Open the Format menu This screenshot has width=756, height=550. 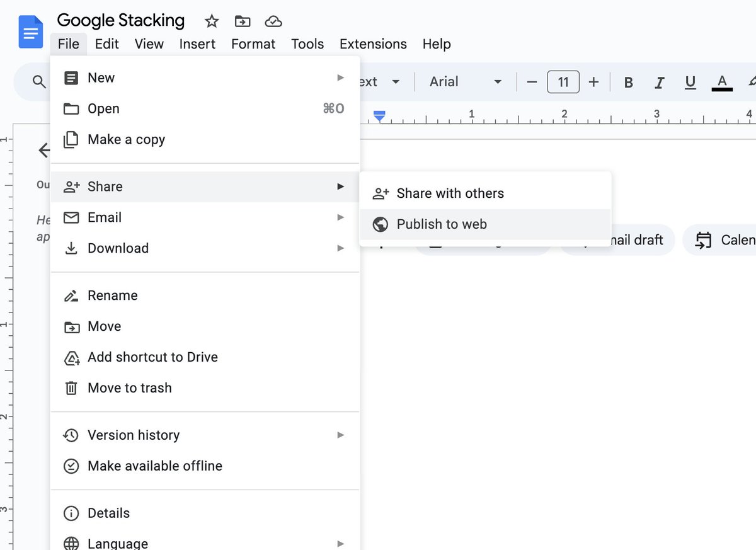pyautogui.click(x=253, y=44)
